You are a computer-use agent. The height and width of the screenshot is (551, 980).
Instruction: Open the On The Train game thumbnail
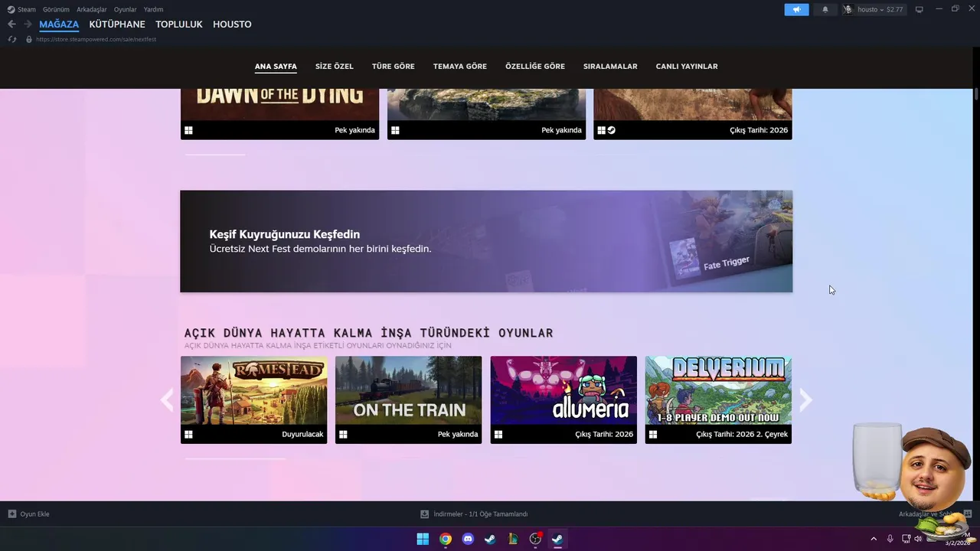tap(408, 390)
